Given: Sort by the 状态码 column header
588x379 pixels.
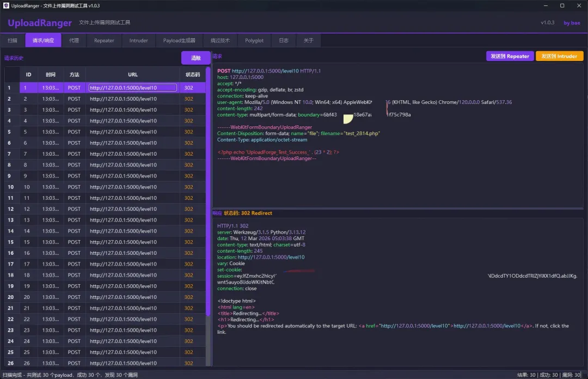Looking at the screenshot, I should coord(193,75).
